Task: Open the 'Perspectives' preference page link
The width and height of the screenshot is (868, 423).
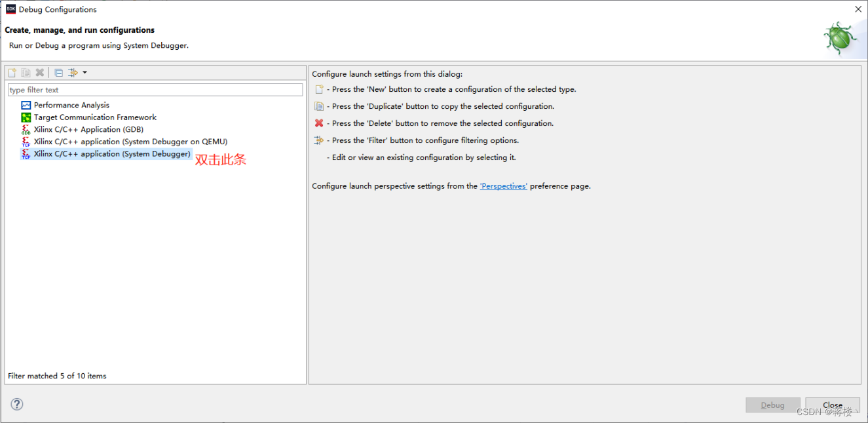Action: click(503, 186)
